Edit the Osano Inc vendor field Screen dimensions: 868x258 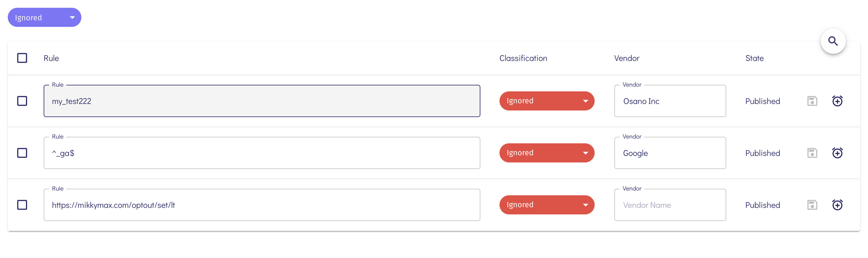(670, 101)
